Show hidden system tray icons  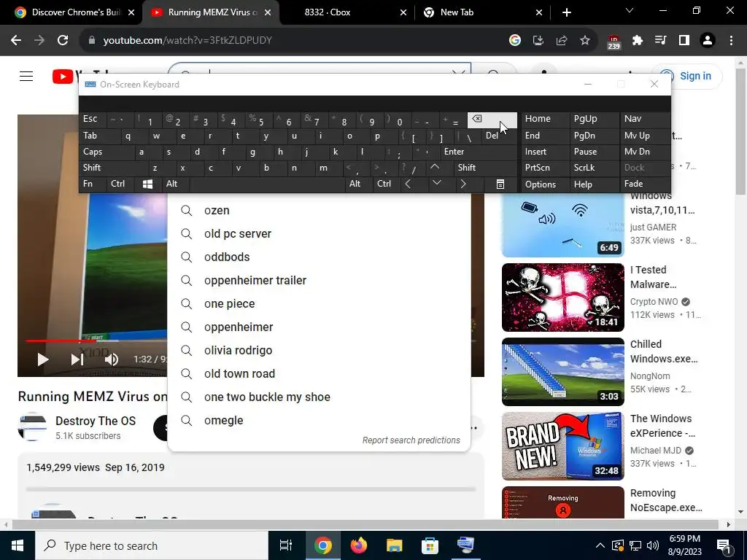pos(600,545)
